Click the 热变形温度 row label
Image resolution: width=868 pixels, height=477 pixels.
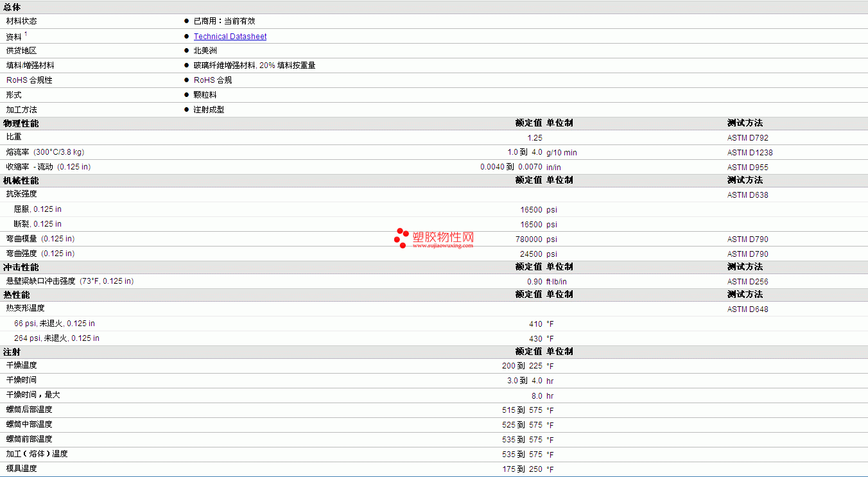[26, 308]
